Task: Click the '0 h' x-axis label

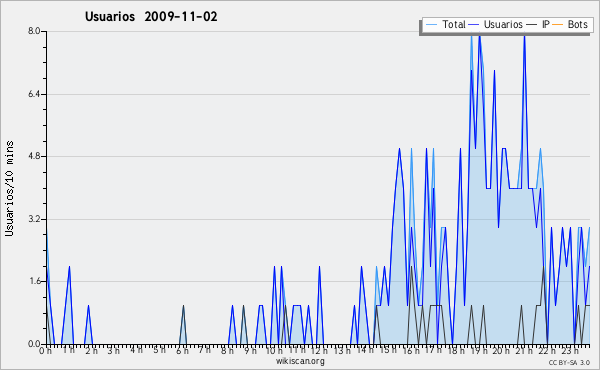Action: point(46,351)
